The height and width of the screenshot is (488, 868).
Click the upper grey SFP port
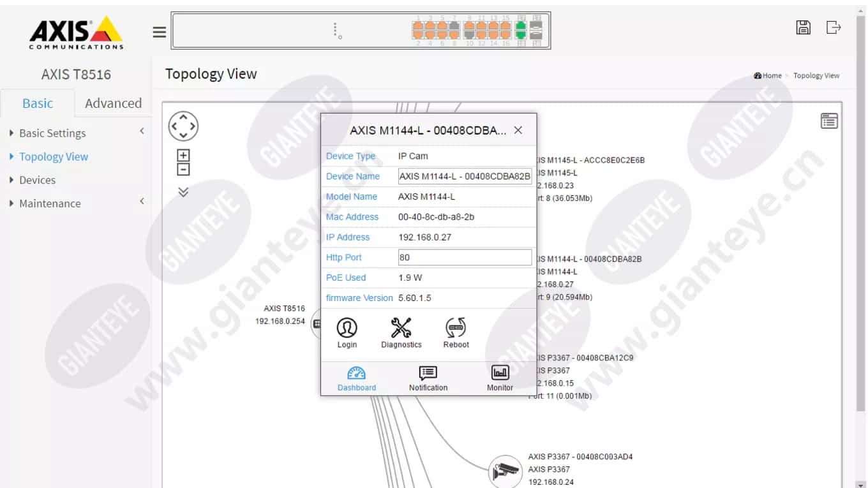tap(536, 26)
